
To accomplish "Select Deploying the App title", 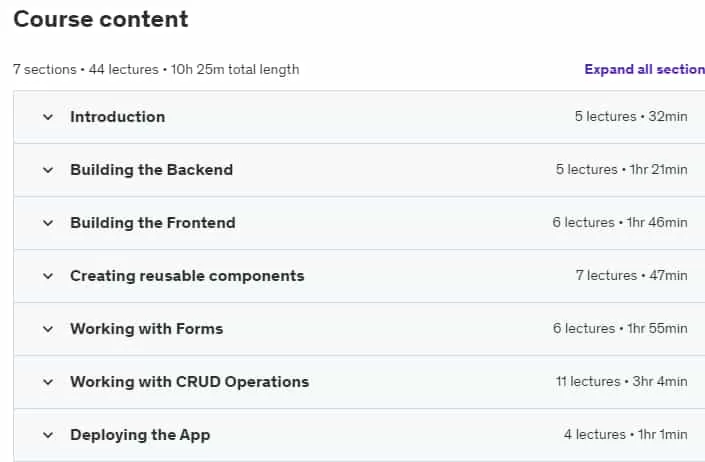I will pos(140,435).
